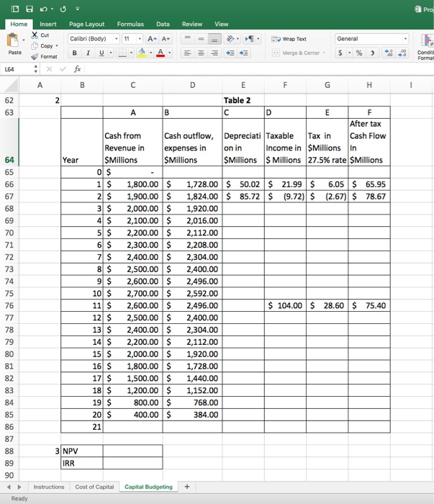Click the Redo circular arrow icon
434x504 pixels.
tap(63, 9)
